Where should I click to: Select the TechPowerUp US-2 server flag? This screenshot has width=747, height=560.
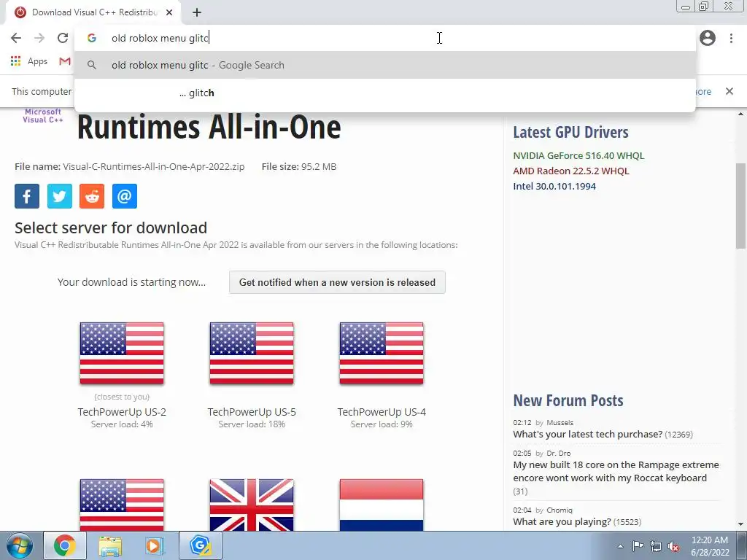tap(122, 353)
